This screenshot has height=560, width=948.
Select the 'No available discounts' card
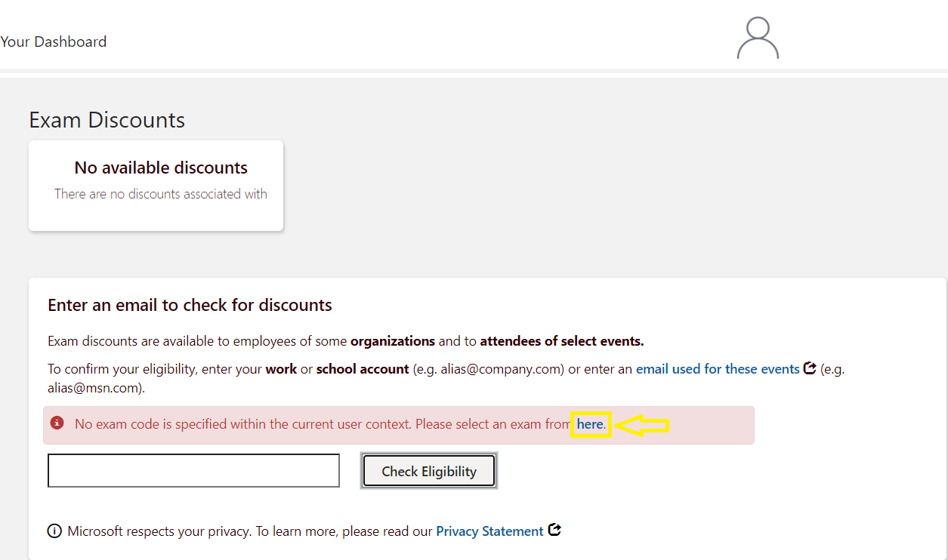point(156,186)
